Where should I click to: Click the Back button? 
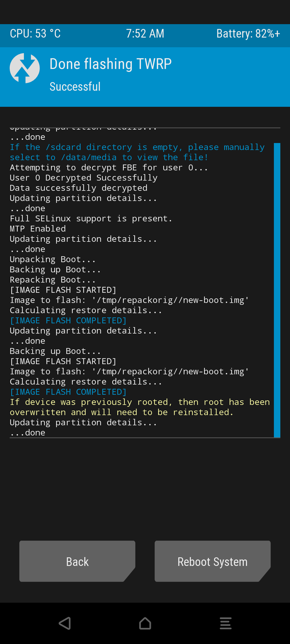[77, 561]
